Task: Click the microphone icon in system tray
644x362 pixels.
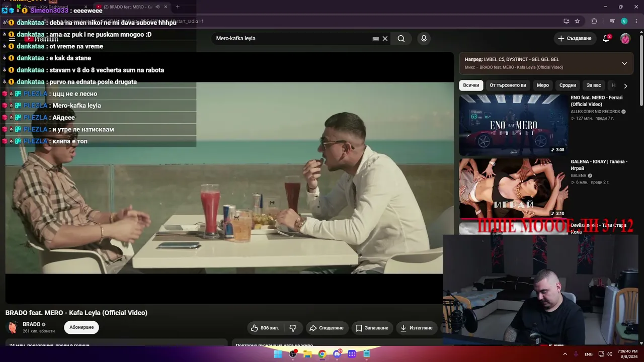Action: pos(576,354)
